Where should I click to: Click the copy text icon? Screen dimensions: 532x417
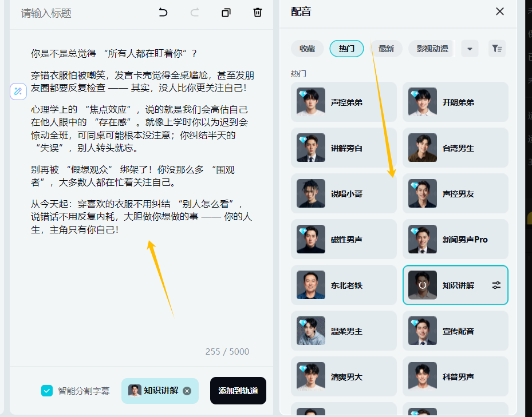pos(226,13)
